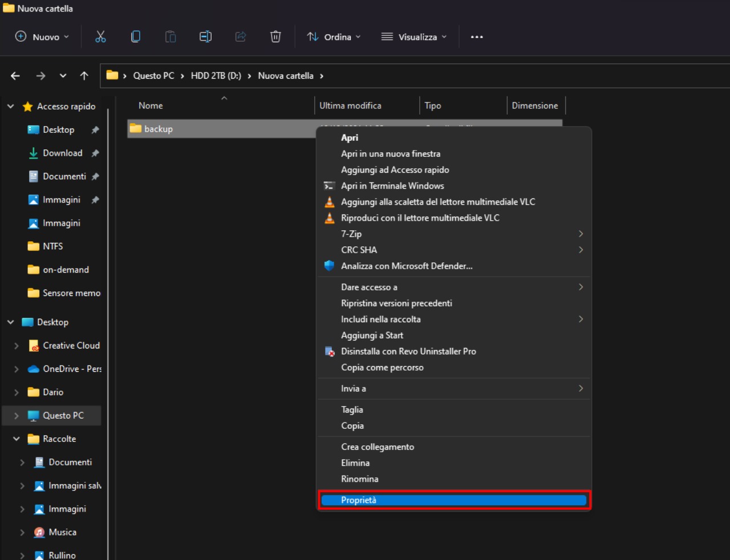The image size is (730, 560).
Task: Open Download in quick access
Action: [x=62, y=153]
